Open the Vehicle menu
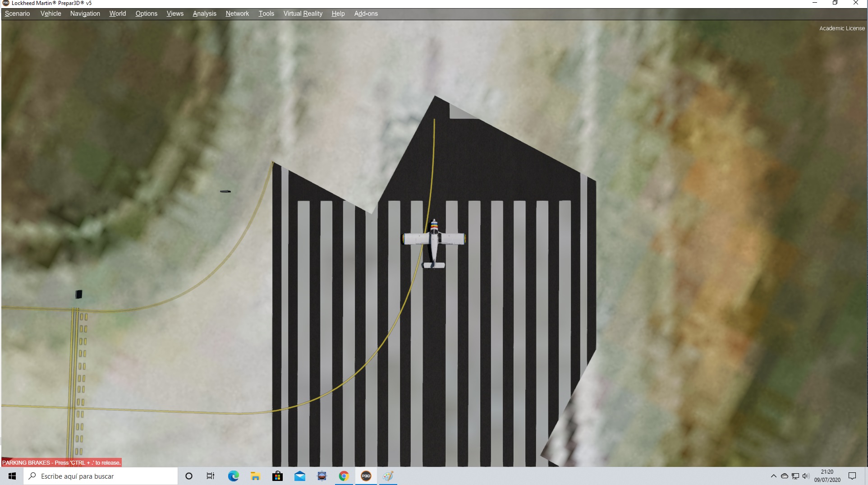 point(51,14)
